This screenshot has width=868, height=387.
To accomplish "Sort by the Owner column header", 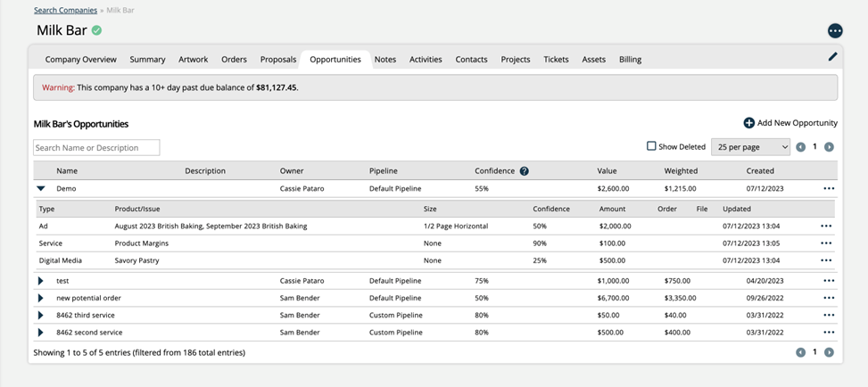I will pos(292,171).
